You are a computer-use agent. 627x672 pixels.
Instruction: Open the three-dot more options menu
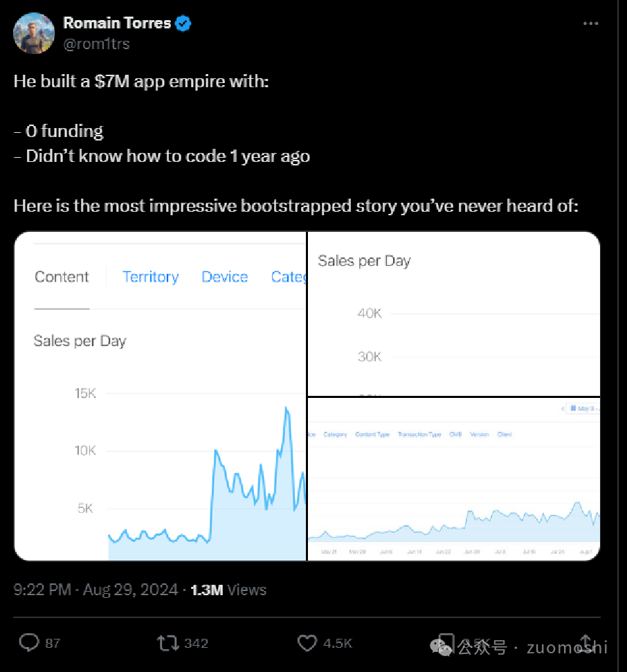pos(590,24)
